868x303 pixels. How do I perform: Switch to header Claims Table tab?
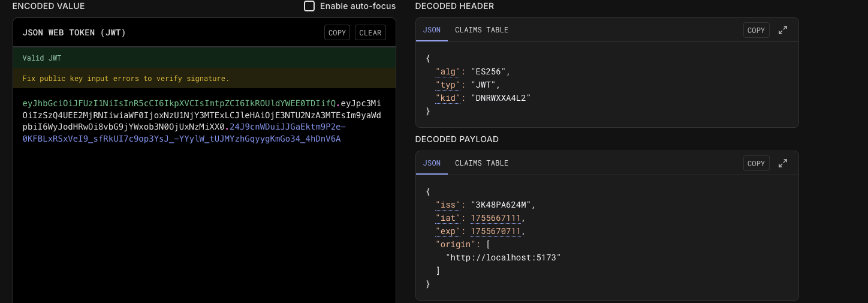click(x=481, y=30)
